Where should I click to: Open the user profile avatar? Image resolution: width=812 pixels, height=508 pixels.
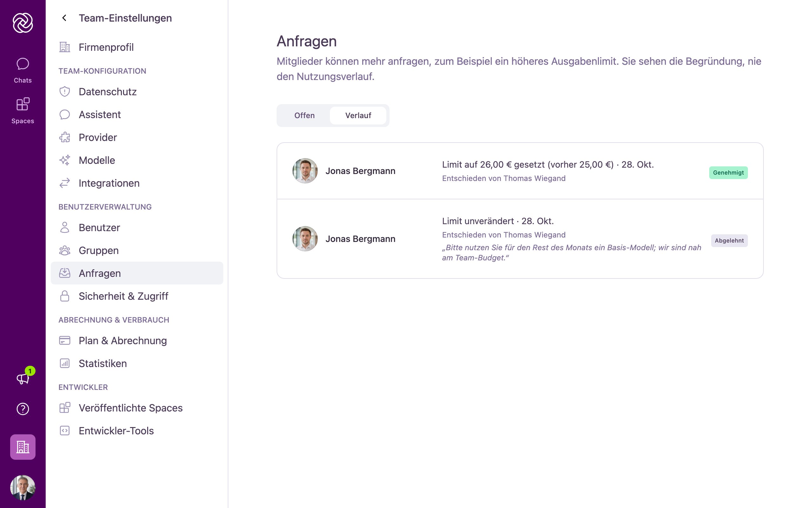pyautogui.click(x=23, y=487)
